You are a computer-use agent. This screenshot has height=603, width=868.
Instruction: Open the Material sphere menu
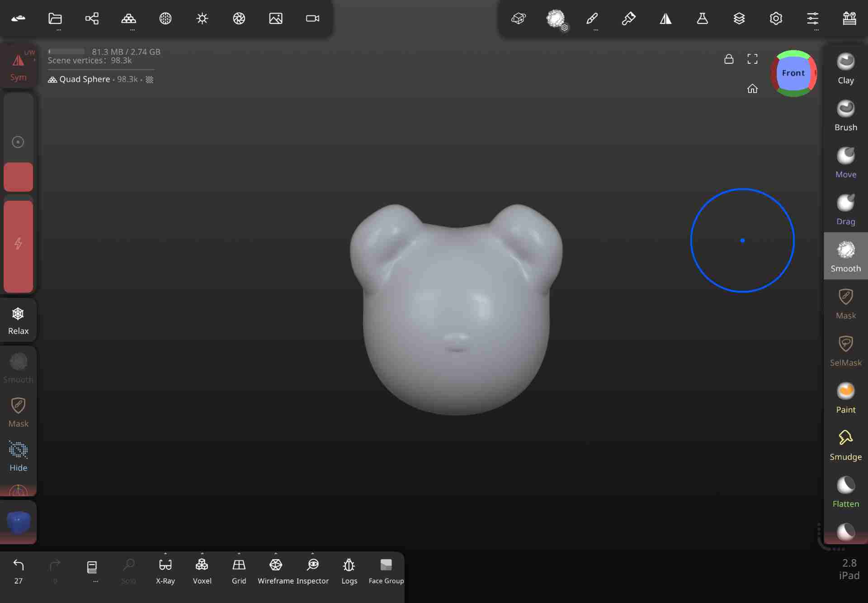[165, 19]
